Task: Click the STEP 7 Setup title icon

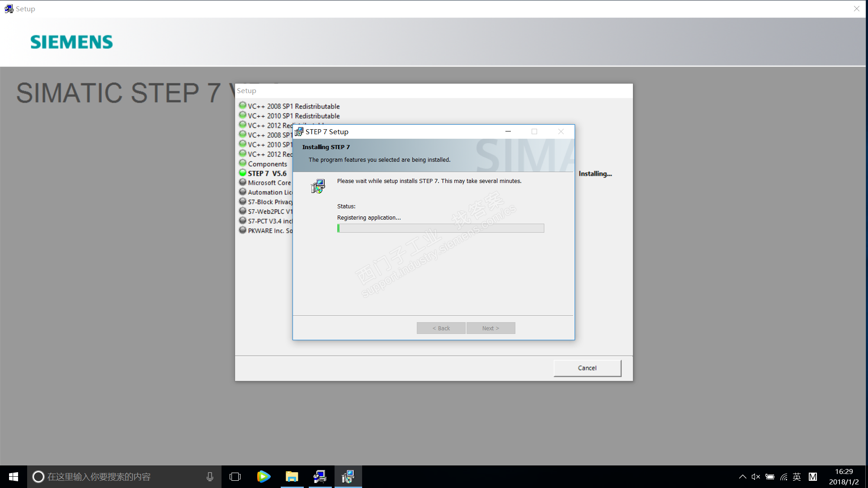Action: pyautogui.click(x=299, y=131)
